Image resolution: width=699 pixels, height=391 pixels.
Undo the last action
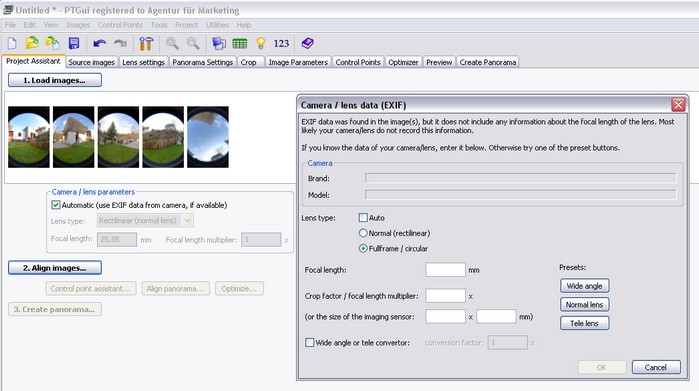click(x=99, y=43)
